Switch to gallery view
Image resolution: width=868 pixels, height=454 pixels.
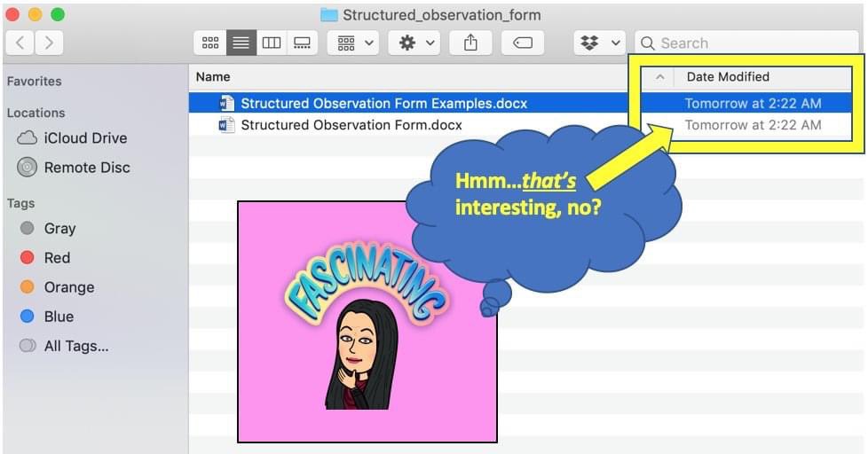(x=302, y=43)
